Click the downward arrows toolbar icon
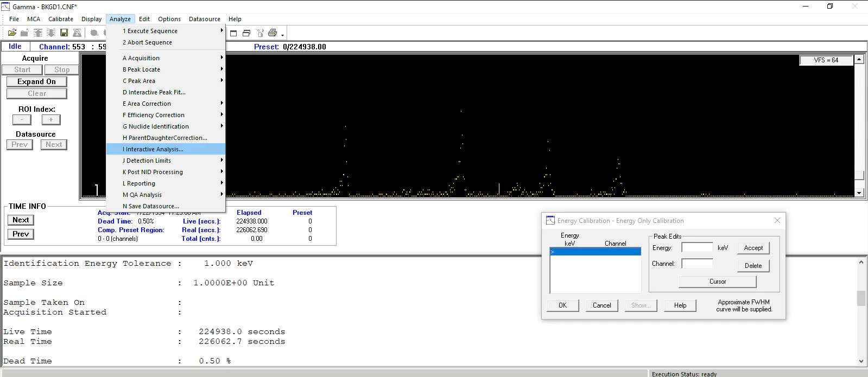The width and height of the screenshot is (868, 377). tap(50, 33)
